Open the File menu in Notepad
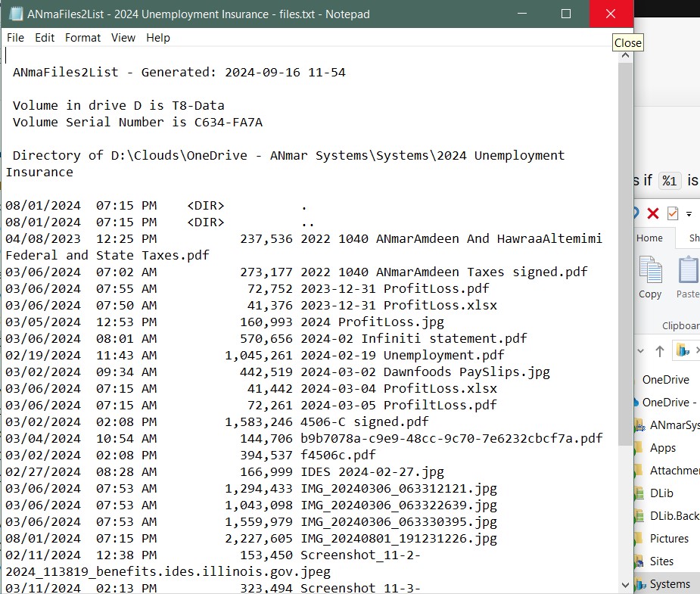Viewport: 700px width, 594px height. click(15, 38)
